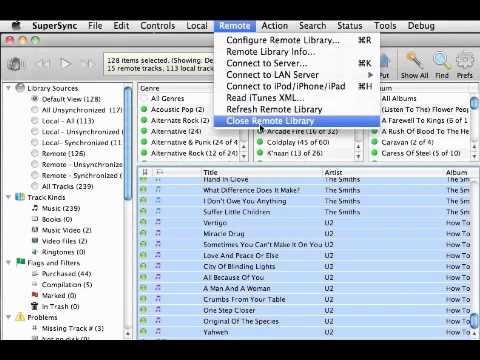Click the speaker volume toolbar icon
This screenshot has height=360, width=480.
(x=15, y=63)
